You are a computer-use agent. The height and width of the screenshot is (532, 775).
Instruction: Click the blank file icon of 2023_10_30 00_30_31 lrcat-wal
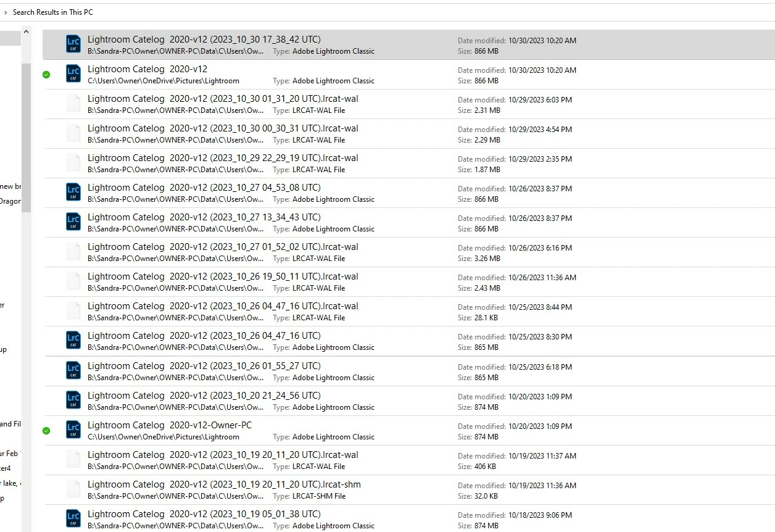pyautogui.click(x=73, y=133)
